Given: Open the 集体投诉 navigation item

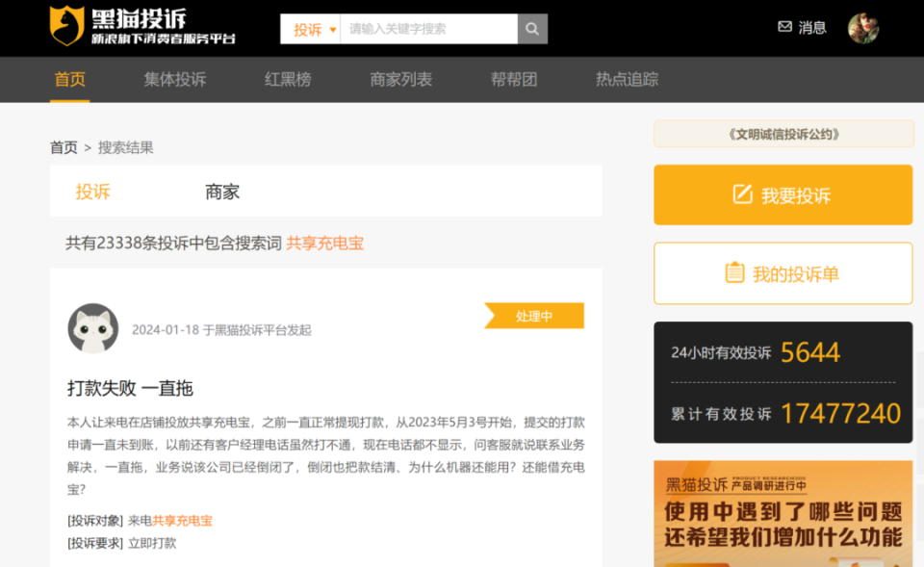Looking at the screenshot, I should pos(175,79).
